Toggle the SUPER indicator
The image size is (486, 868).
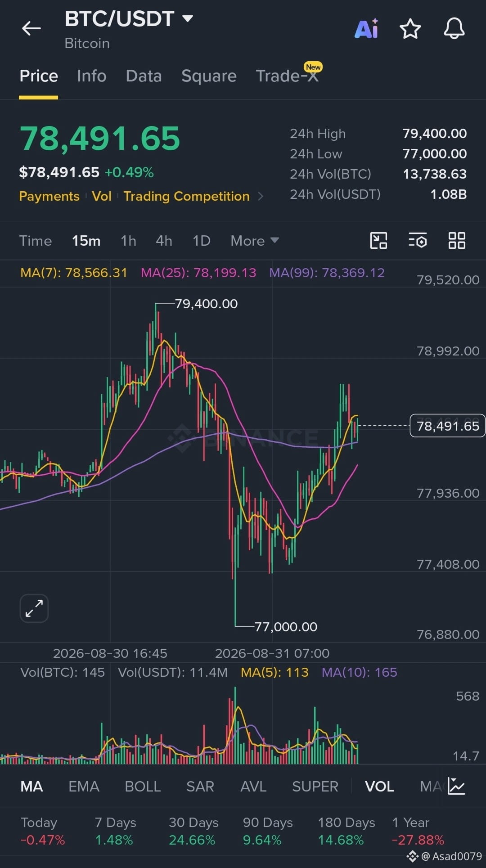[x=315, y=786]
